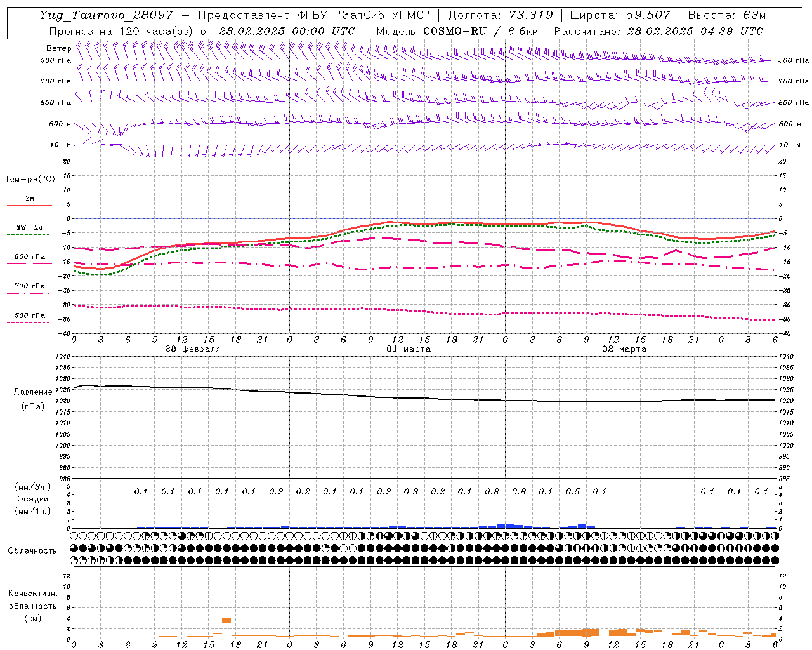812x650 pixels.
Task: Click the Широта: 59.507 value
Action: pyautogui.click(x=620, y=15)
